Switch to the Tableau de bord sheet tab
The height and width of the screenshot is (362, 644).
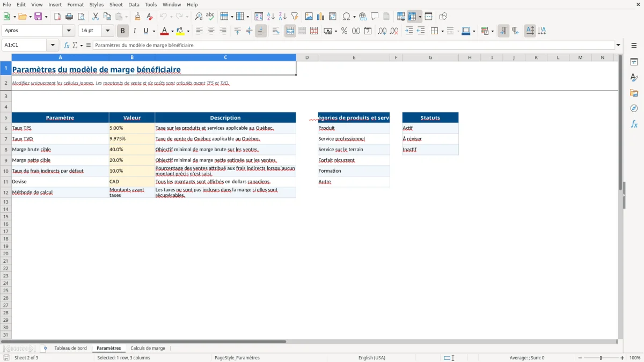coord(70,348)
